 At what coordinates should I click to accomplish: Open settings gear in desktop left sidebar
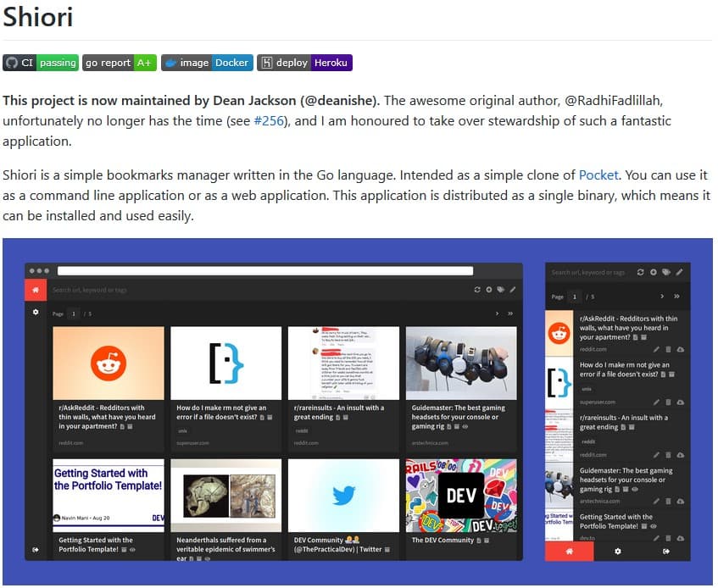point(36,312)
